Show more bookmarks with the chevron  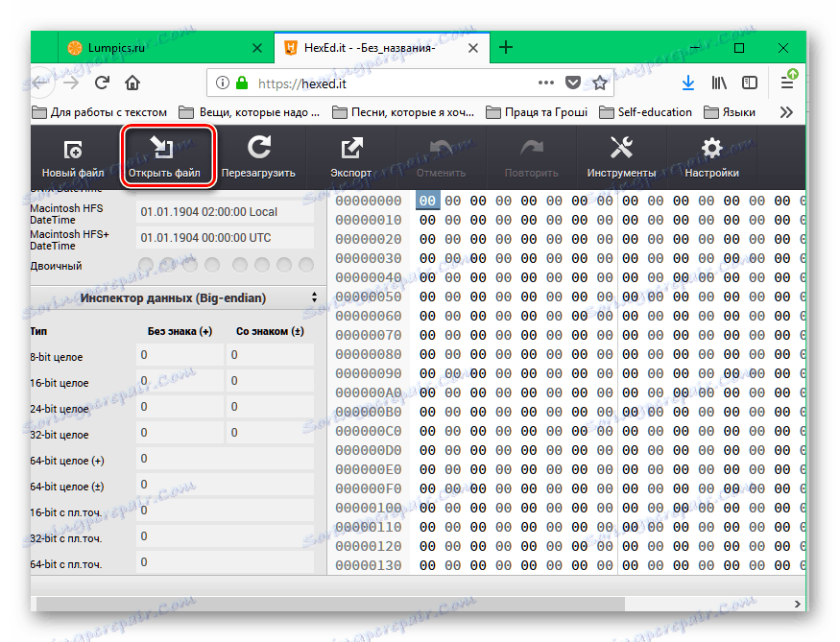[x=786, y=112]
